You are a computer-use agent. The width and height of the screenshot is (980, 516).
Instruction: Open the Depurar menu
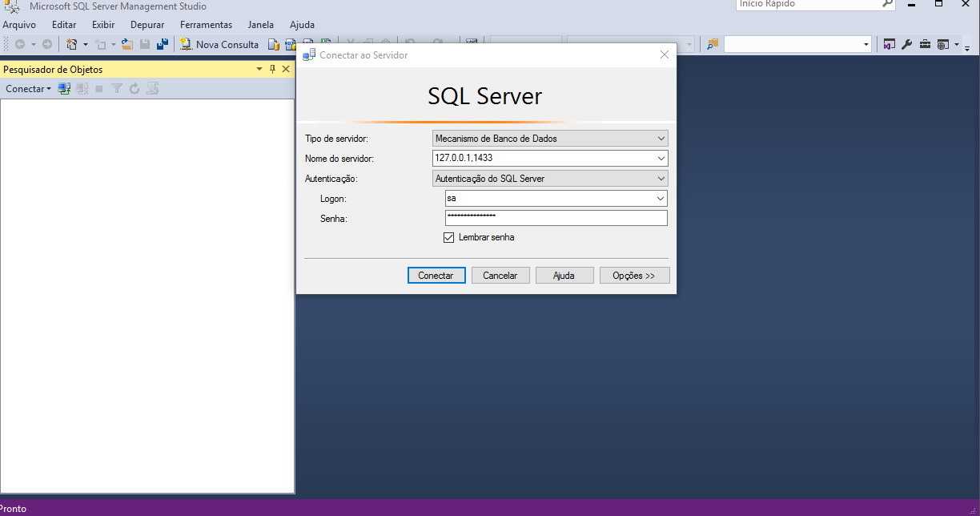coord(147,25)
